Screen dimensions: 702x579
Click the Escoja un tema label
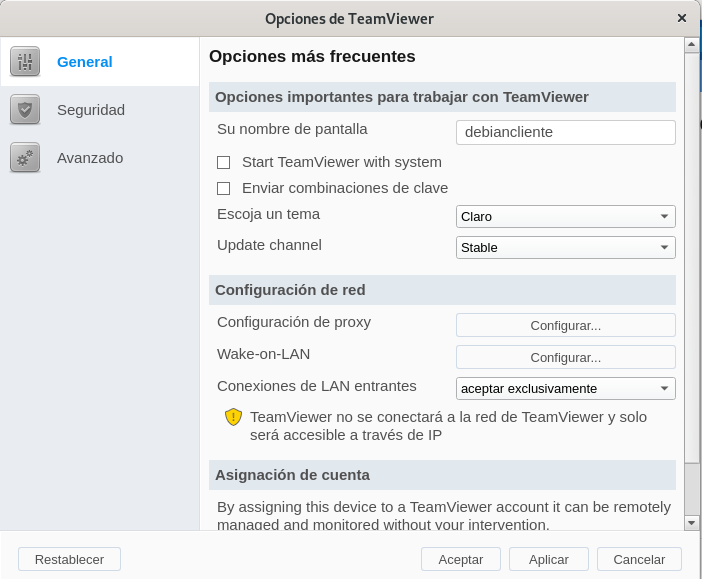(x=268, y=214)
